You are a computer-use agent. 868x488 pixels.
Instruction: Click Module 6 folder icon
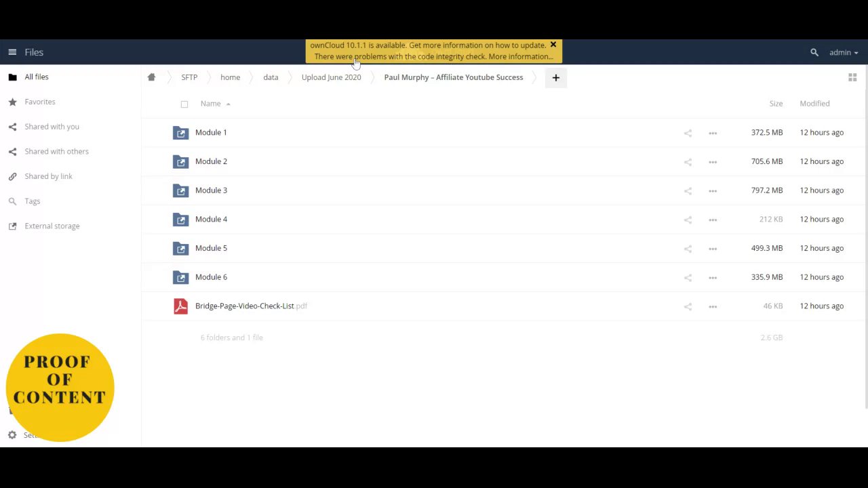[x=180, y=277]
